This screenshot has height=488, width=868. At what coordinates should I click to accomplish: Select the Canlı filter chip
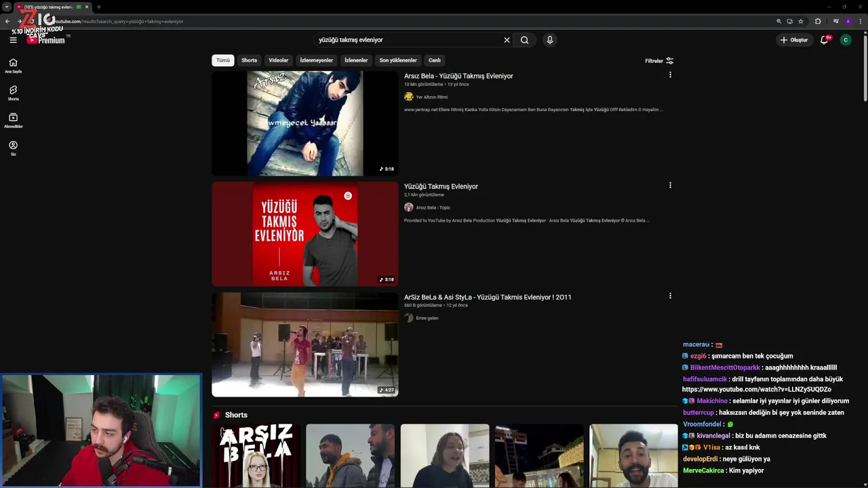(435, 60)
